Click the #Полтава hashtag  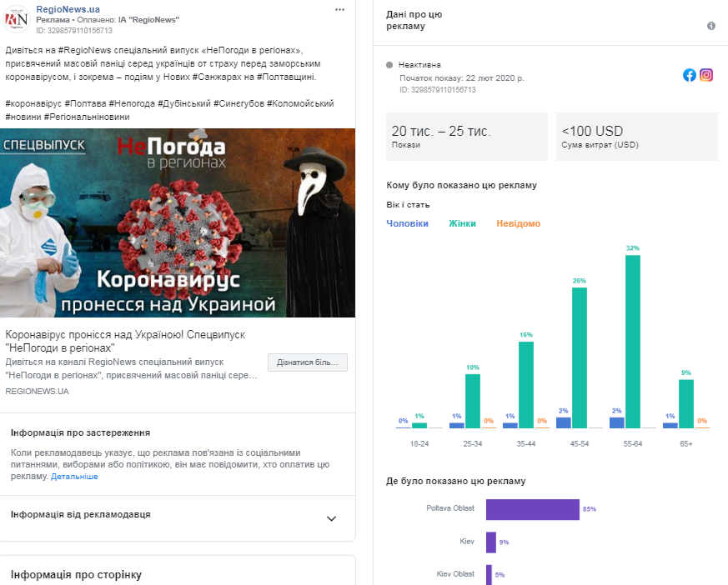pyautogui.click(x=85, y=103)
